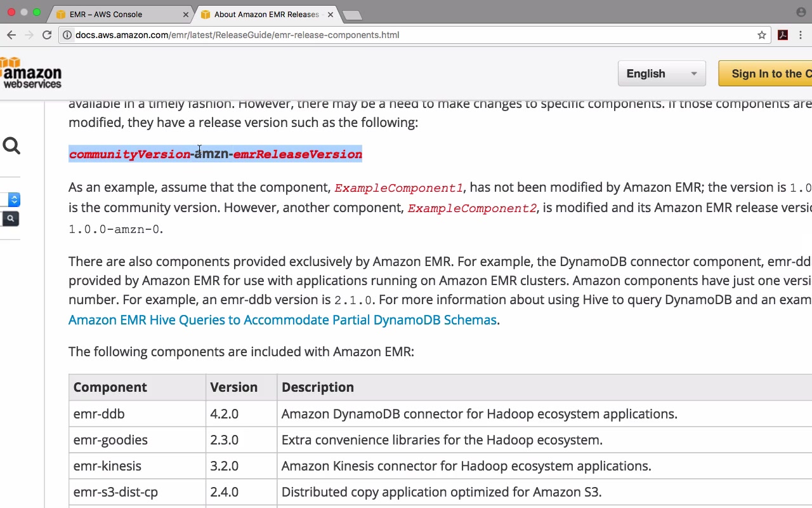Open the sidebar search magnifier icon
The width and height of the screenshot is (812, 508).
pos(11,146)
